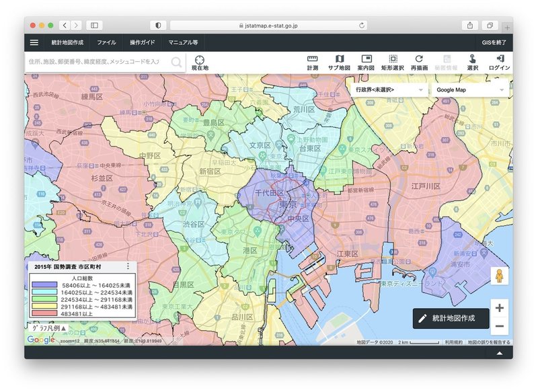538x392 pixels.
Task: Click the yellow legend swatch
Action: [44, 306]
